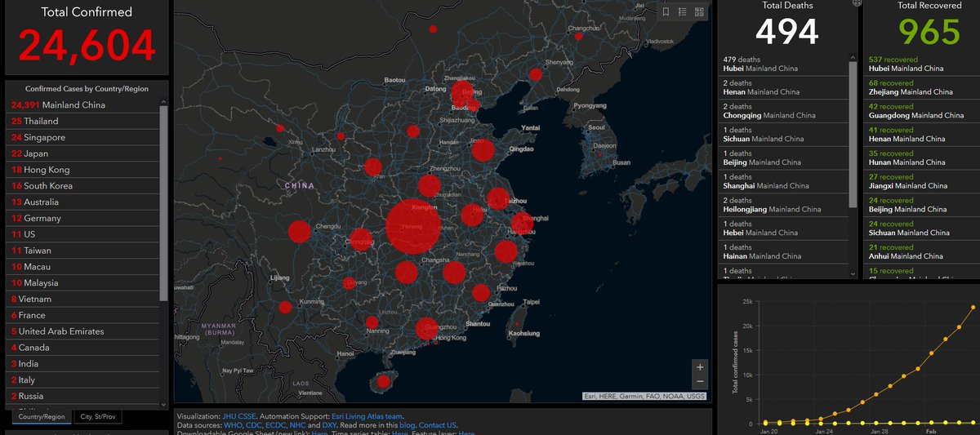Screen dimensions: 980x435
Task: Select the '4 Canada' row
Action: tap(82, 348)
